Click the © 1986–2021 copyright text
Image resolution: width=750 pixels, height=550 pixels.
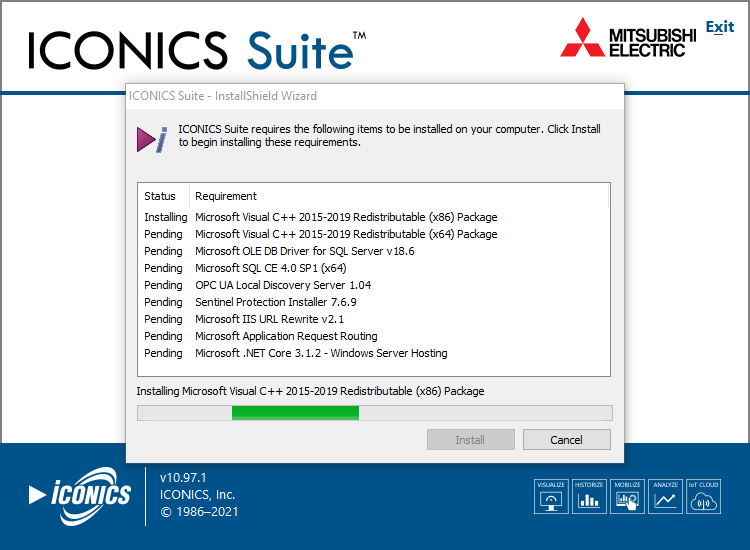[x=199, y=512]
